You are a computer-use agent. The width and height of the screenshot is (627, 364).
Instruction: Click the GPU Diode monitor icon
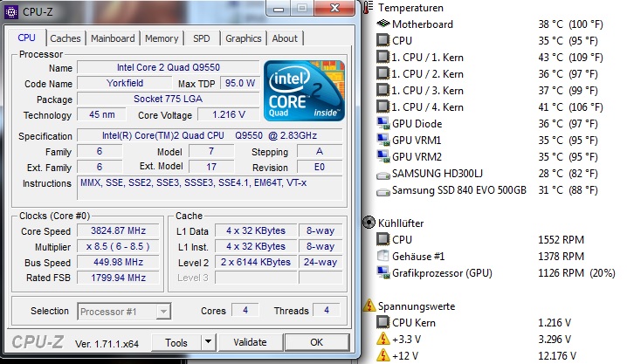tap(383, 123)
